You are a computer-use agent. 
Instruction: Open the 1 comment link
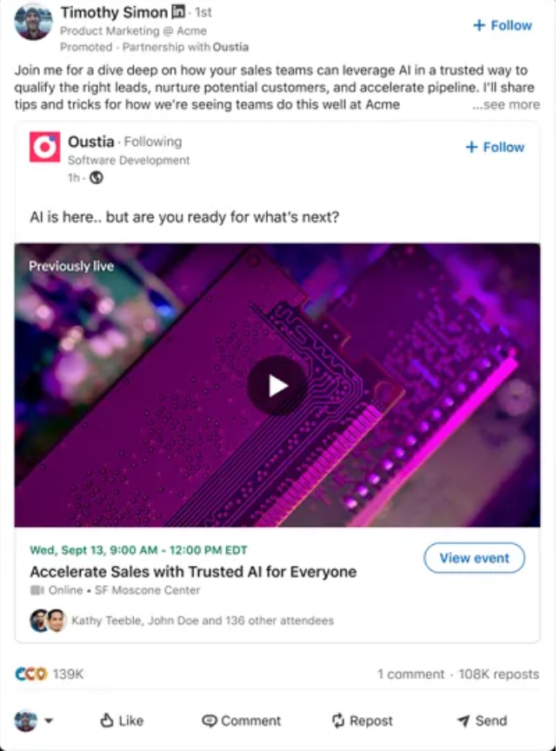click(x=410, y=674)
